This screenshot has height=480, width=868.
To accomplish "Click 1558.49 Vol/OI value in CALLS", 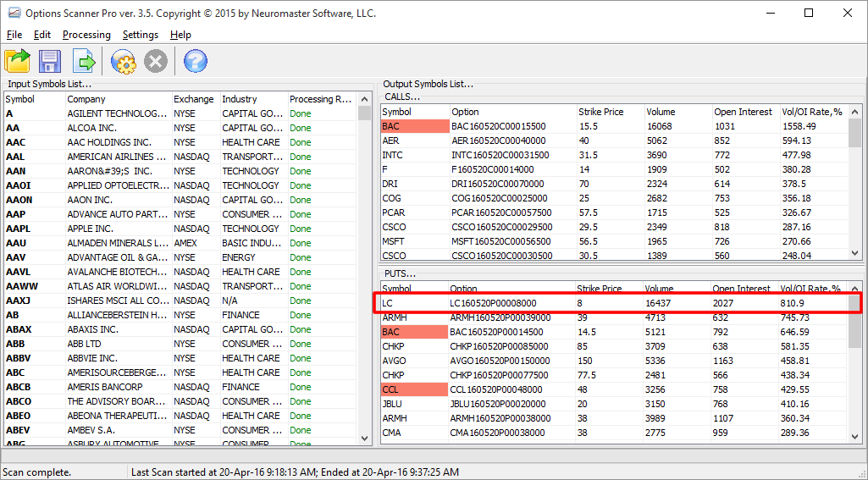I will 799,126.
